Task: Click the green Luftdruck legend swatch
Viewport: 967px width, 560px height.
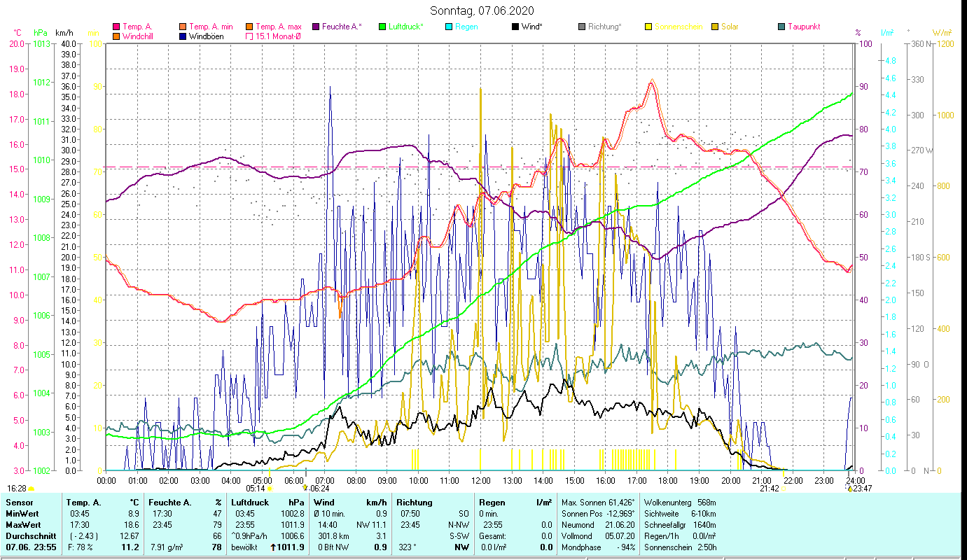Action: pos(382,27)
